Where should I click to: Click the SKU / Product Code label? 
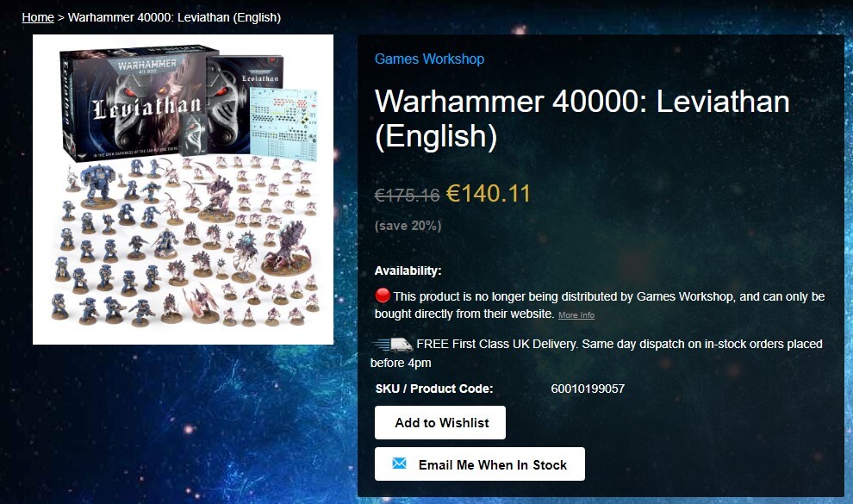pos(434,389)
